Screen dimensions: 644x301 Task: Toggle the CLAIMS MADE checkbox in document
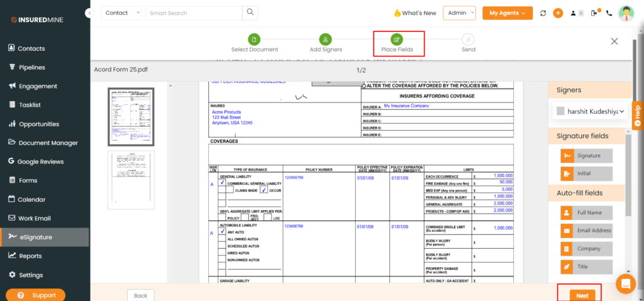pos(229,190)
